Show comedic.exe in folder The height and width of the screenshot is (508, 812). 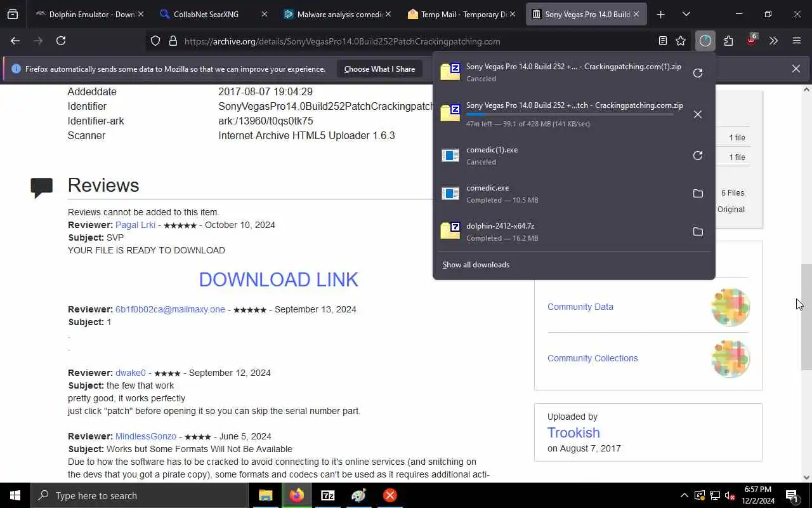point(698,194)
